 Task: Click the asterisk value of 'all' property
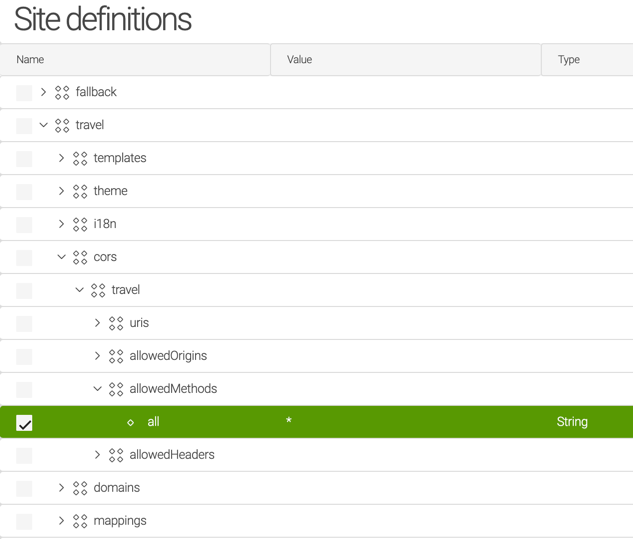tap(289, 422)
